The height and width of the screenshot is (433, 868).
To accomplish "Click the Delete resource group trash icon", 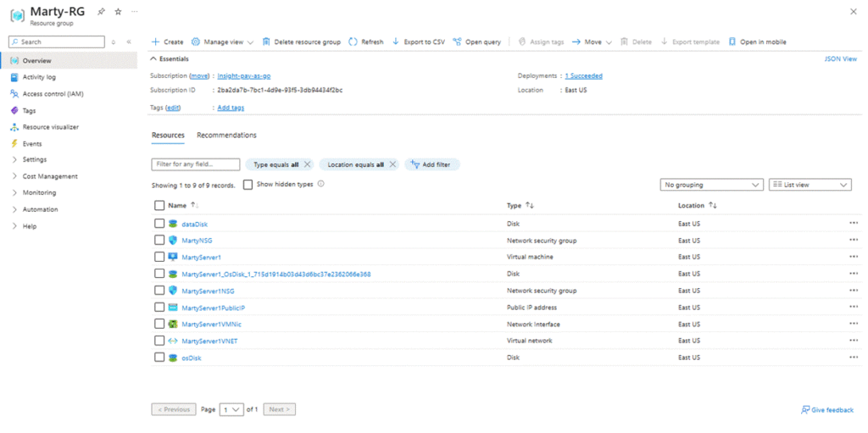I will 266,42.
